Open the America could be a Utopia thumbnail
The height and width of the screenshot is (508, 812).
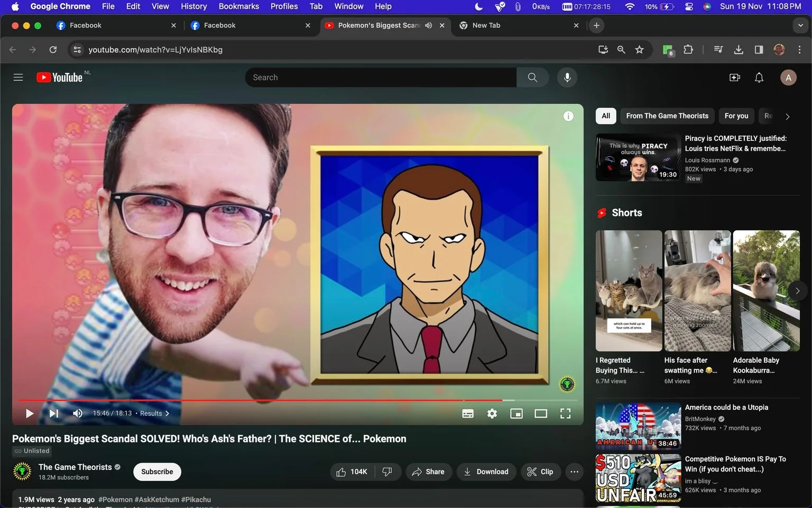pos(638,425)
